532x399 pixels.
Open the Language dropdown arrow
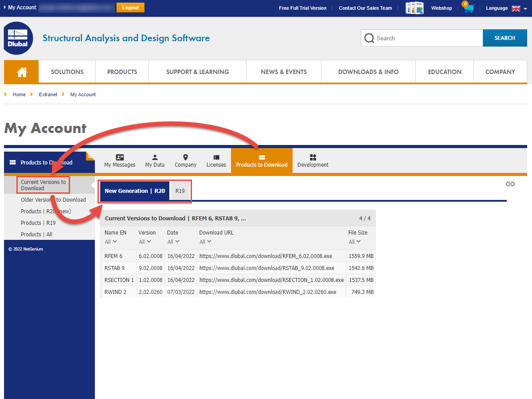[x=525, y=8]
